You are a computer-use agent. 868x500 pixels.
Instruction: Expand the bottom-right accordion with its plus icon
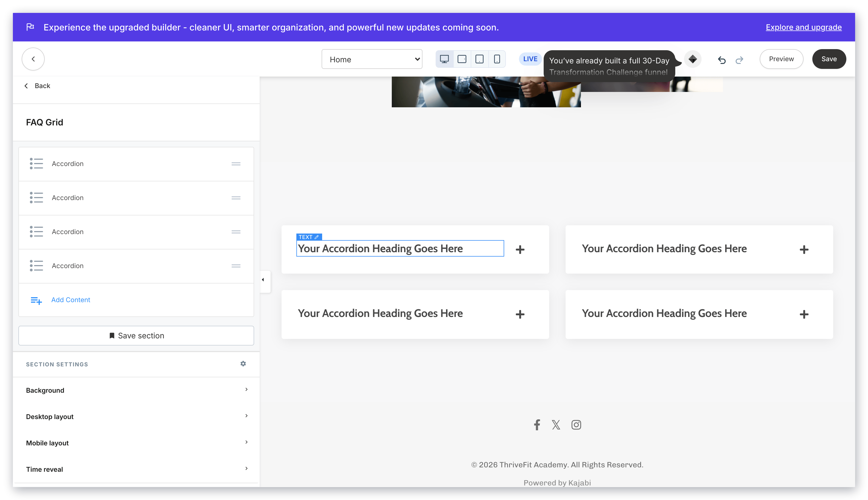[x=804, y=314]
